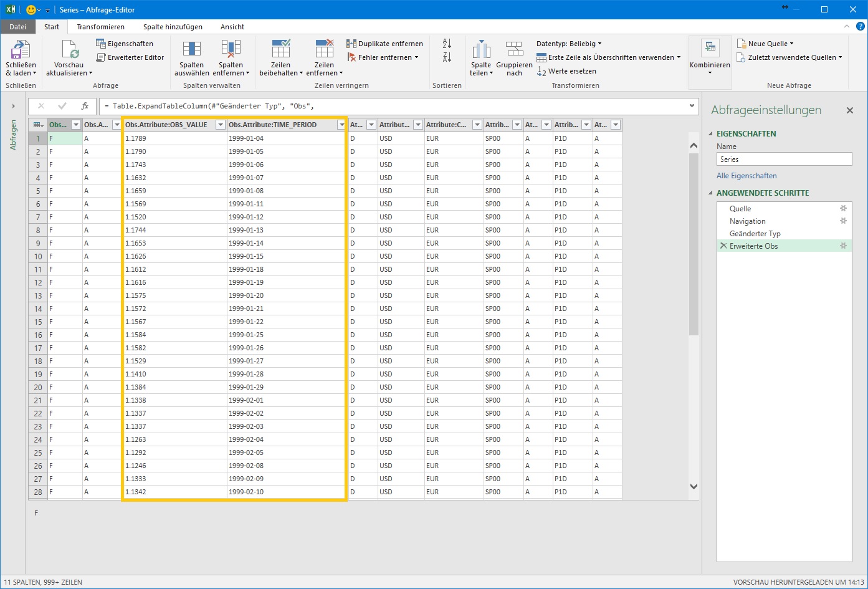Open the Werte ersetzen dialog
This screenshot has width=868, height=589.
566,71
